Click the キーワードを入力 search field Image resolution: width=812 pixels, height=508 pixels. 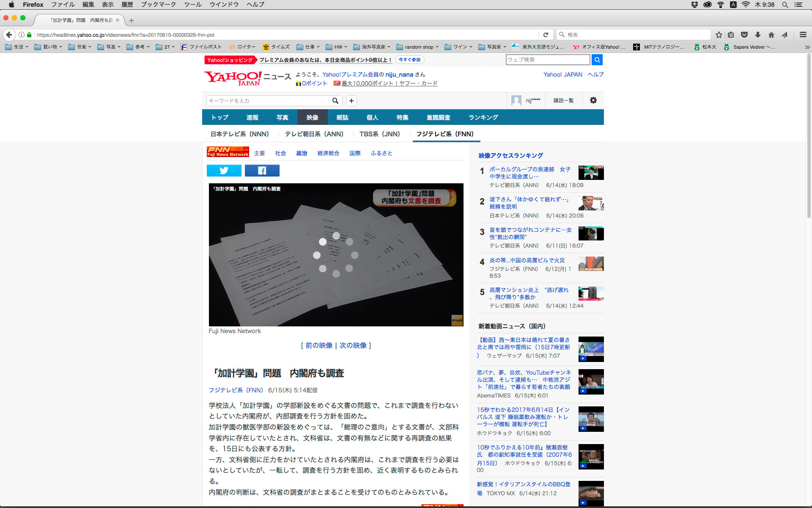tap(267, 101)
